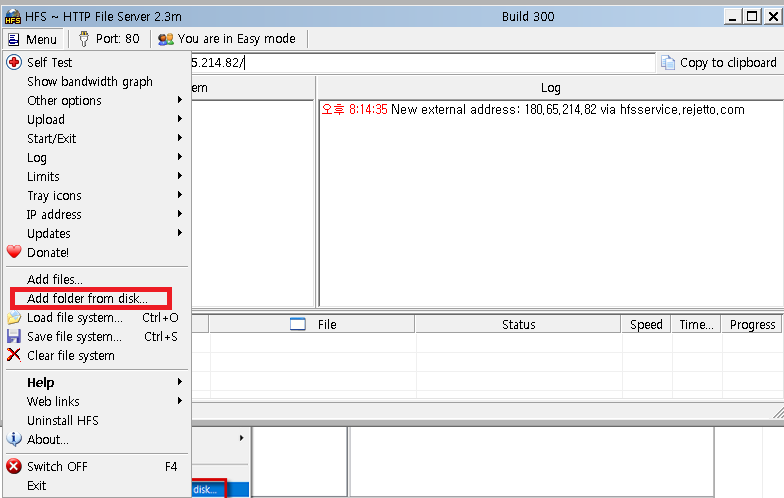Open the Log submenu
Viewport: 784px width, 498px height.
[x=96, y=158]
